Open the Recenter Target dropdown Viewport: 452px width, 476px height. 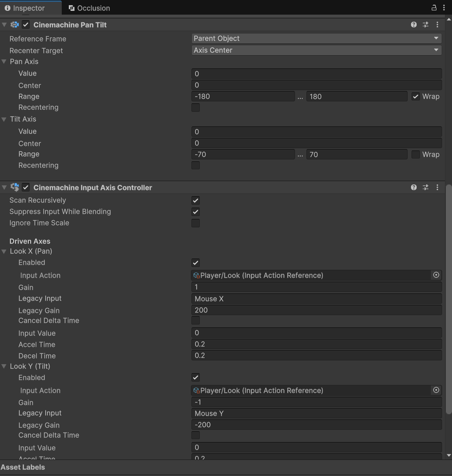(316, 50)
